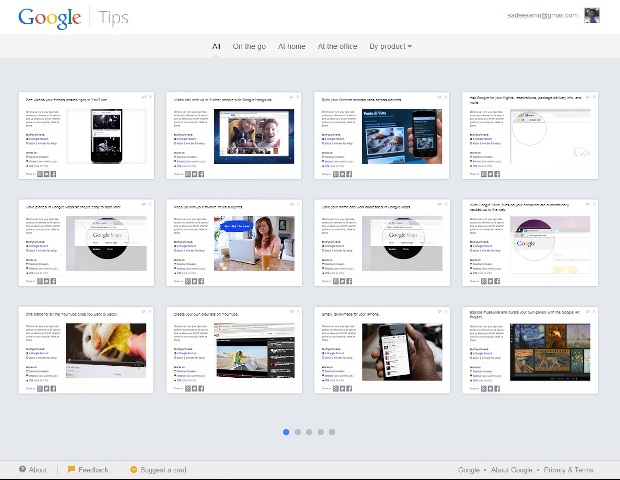Screen dimensions: 620x480
Task: Send Feedback from the footer
Action: click(x=88, y=469)
